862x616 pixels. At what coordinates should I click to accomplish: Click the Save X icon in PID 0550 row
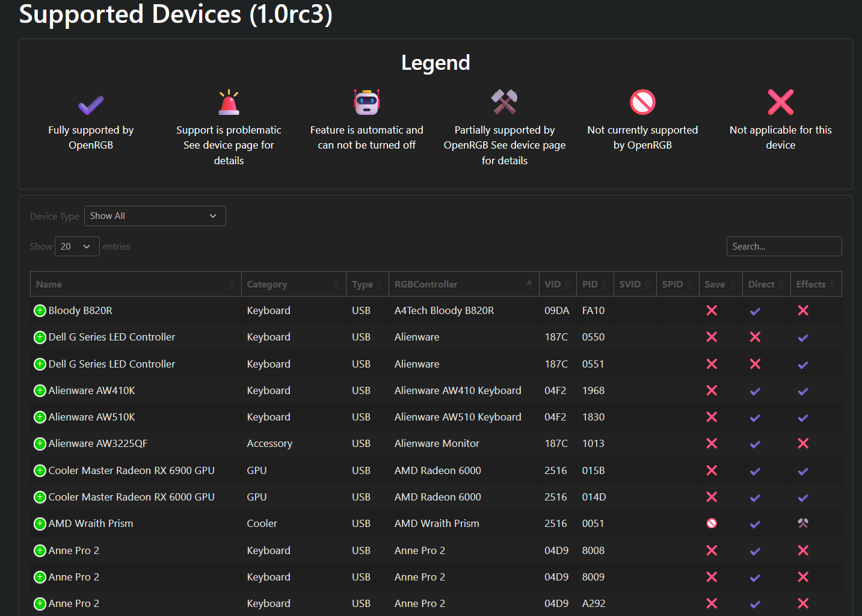tap(712, 337)
